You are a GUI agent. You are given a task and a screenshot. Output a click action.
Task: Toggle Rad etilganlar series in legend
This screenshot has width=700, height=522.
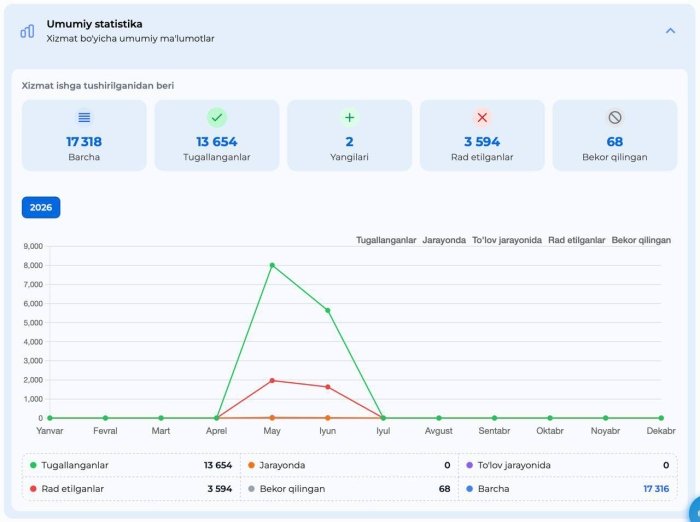[x=576, y=240]
